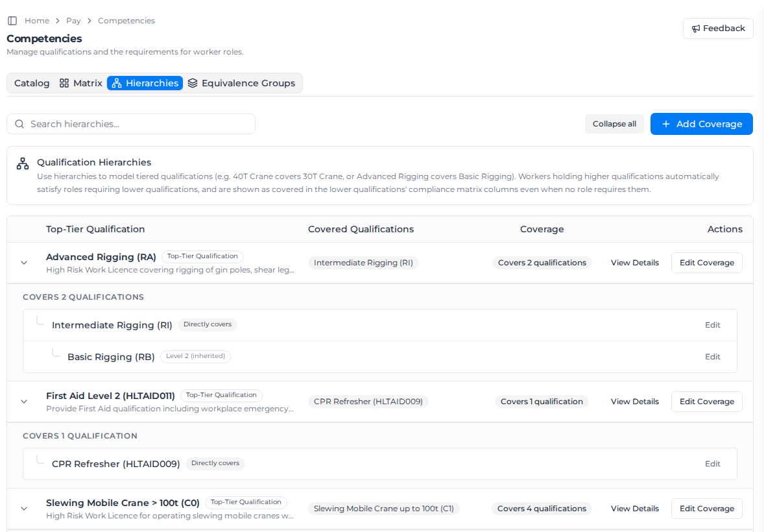Click 'Directly covers' badge beside Intermediate Rigging
This screenshot has height=532, width=764.
pos(207,325)
